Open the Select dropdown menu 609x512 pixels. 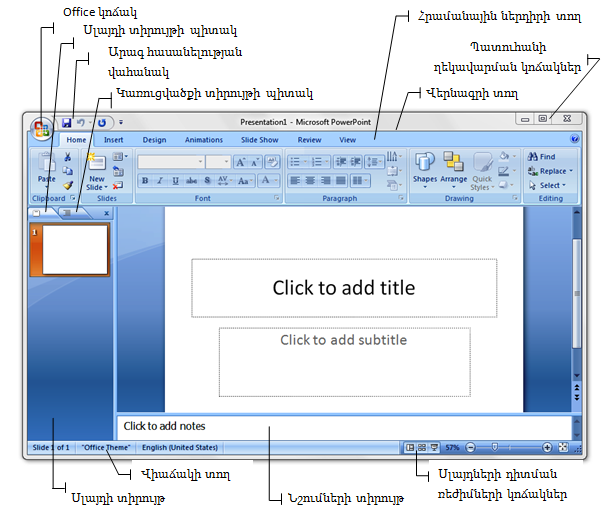click(547, 186)
